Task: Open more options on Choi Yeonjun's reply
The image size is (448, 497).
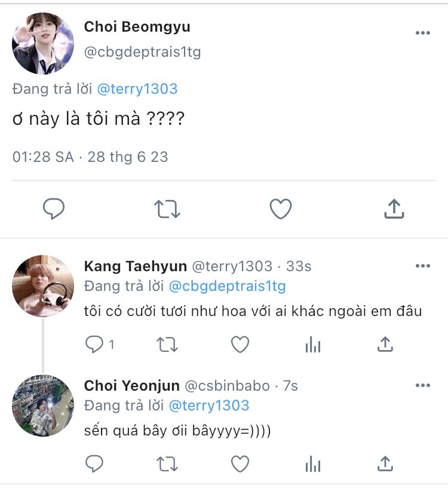Action: point(423,385)
